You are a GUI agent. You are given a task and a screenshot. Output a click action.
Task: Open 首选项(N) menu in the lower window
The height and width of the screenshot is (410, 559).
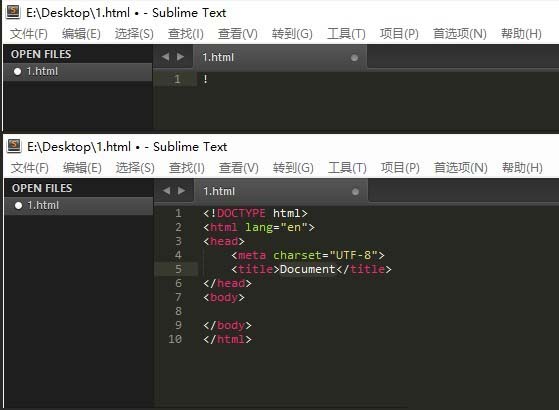(461, 168)
